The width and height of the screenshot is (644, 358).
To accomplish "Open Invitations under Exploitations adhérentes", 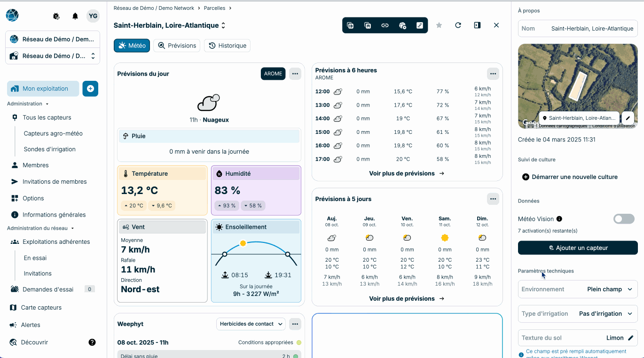I will tap(38, 273).
